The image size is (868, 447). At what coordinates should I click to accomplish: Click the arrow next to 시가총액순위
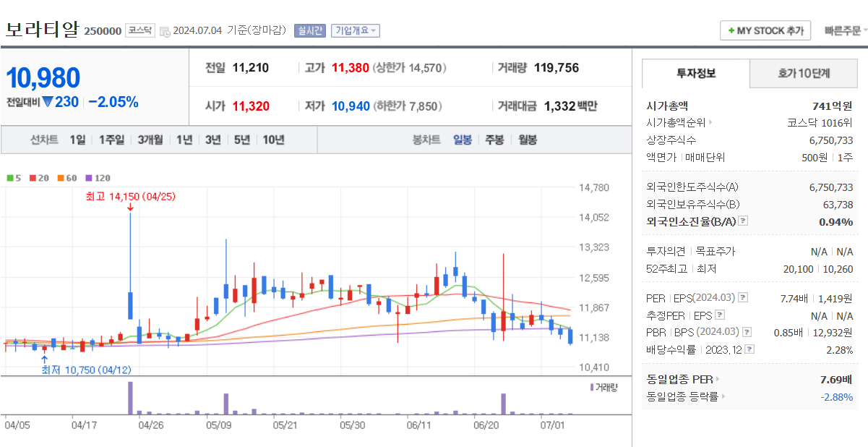(710, 123)
